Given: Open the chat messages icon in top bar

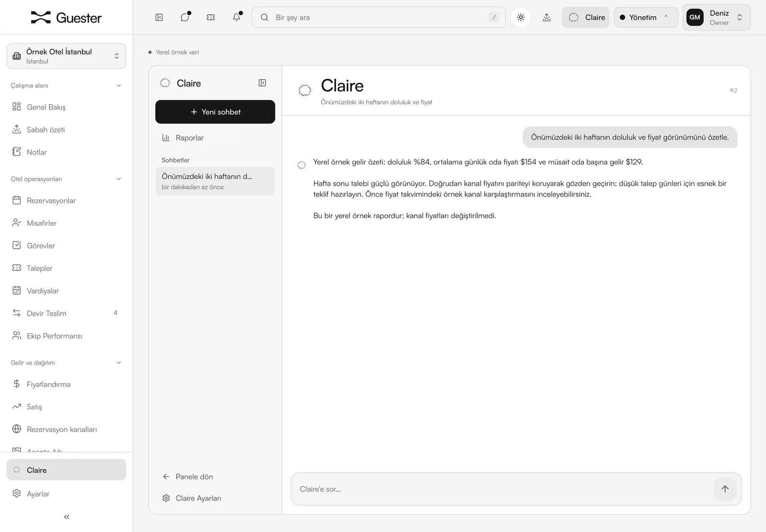Looking at the screenshot, I should click(x=185, y=17).
